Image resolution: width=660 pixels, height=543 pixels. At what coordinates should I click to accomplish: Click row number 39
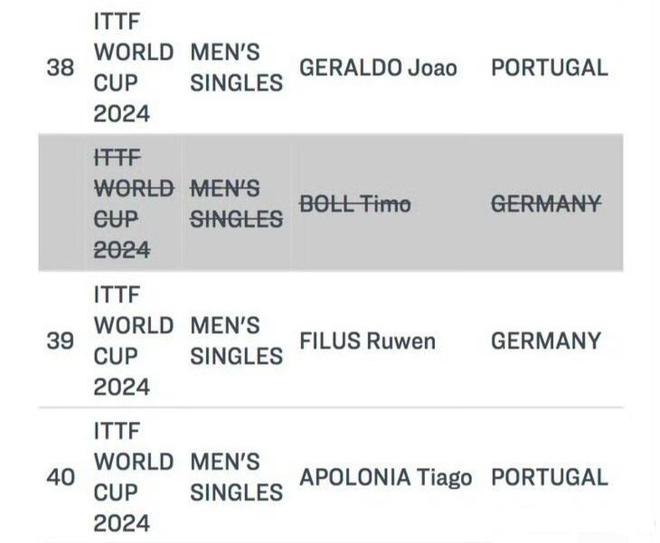(60, 341)
